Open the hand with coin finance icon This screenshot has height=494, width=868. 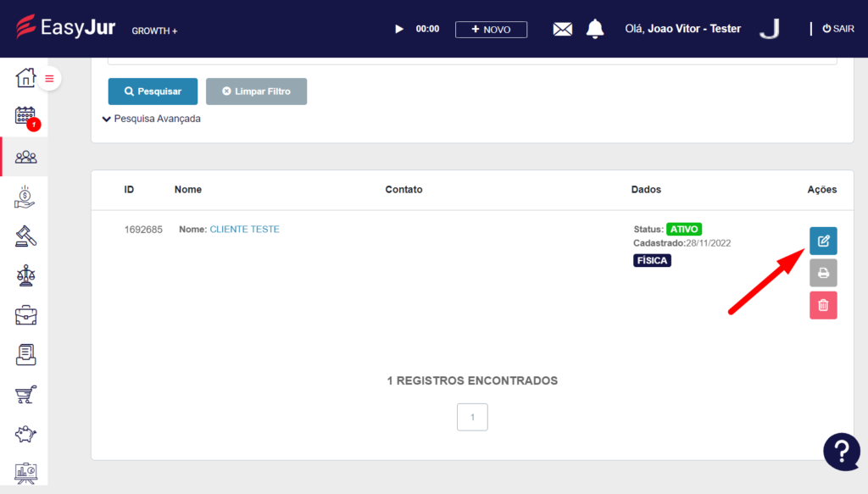[x=25, y=197]
